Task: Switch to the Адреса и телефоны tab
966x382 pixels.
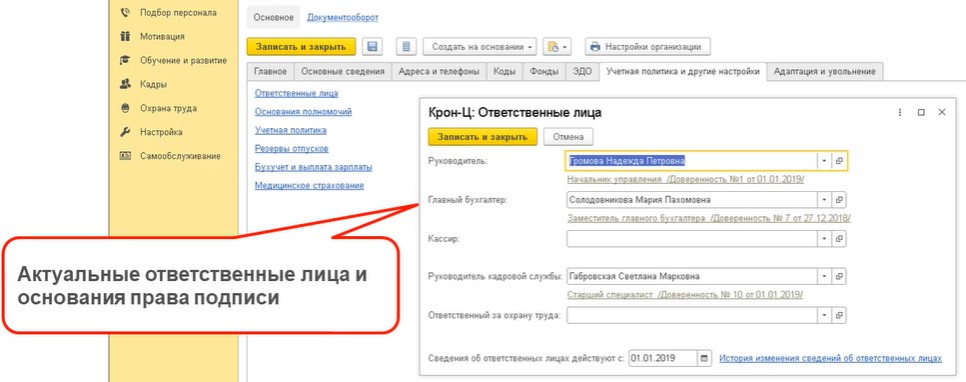Action: coord(439,71)
